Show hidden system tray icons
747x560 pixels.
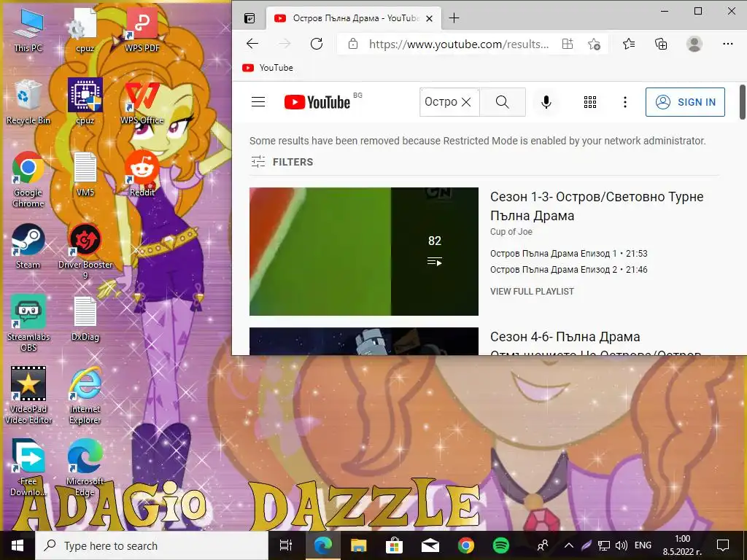click(568, 545)
